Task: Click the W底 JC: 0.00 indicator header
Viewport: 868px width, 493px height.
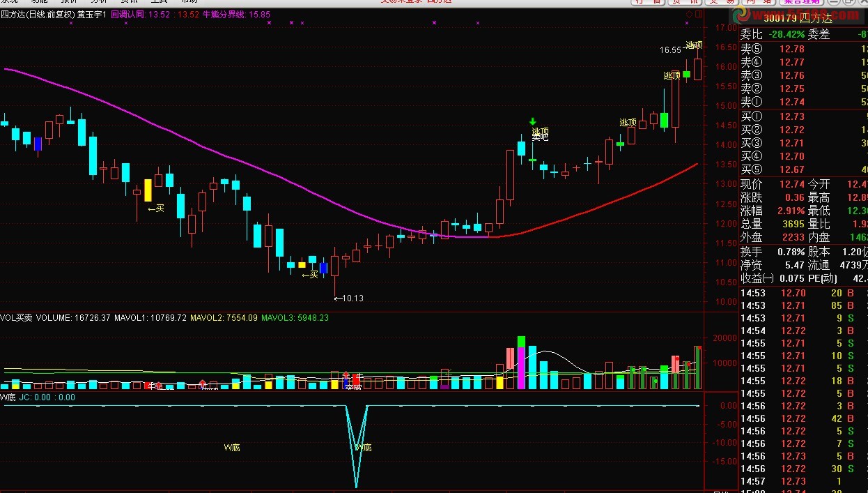Action: (x=38, y=397)
